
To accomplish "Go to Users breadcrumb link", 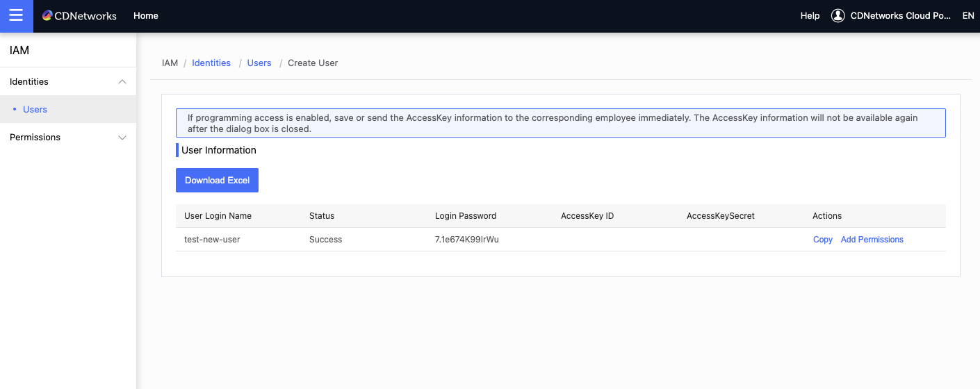I will (259, 63).
